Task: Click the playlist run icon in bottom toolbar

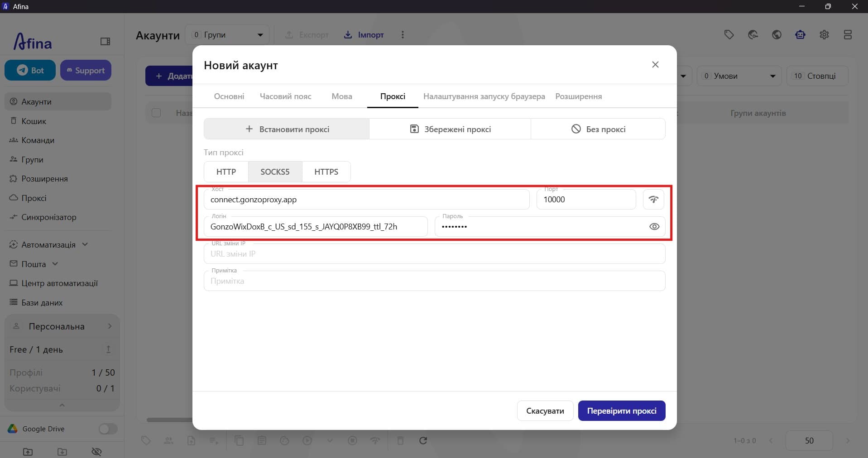Action: (x=214, y=440)
